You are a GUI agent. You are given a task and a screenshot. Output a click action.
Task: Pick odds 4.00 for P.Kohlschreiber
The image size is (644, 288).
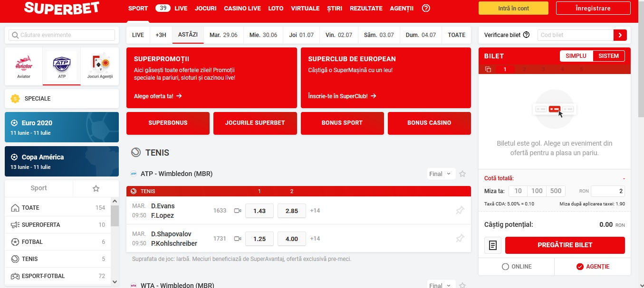[x=291, y=239]
